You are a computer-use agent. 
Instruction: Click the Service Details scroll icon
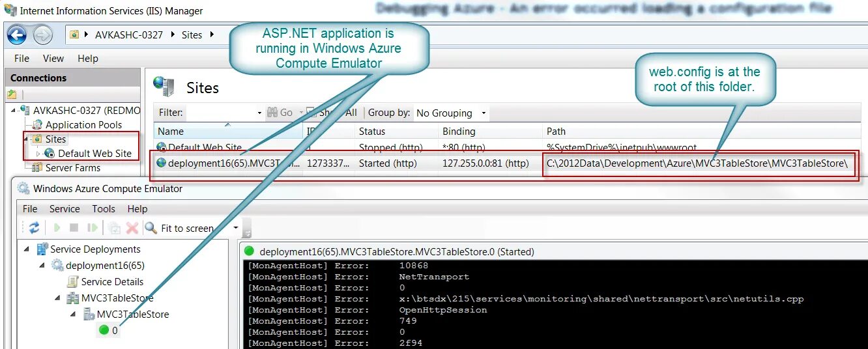pos(73,281)
